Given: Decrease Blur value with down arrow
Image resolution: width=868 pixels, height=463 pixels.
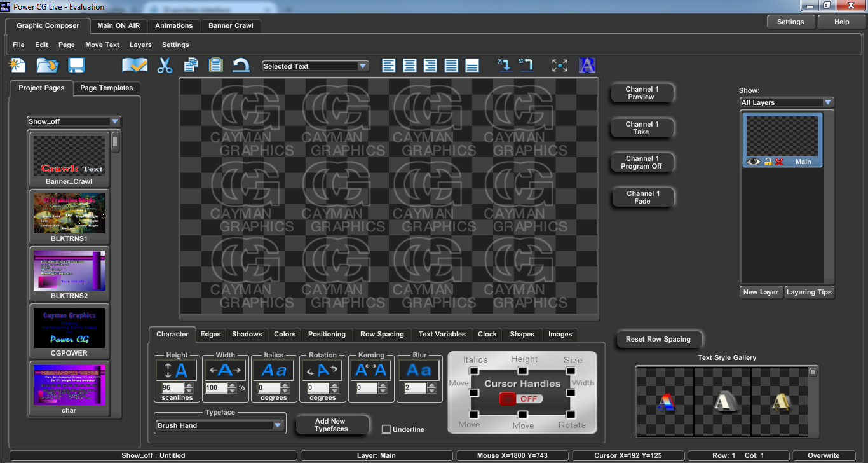Looking at the screenshot, I should (431, 390).
